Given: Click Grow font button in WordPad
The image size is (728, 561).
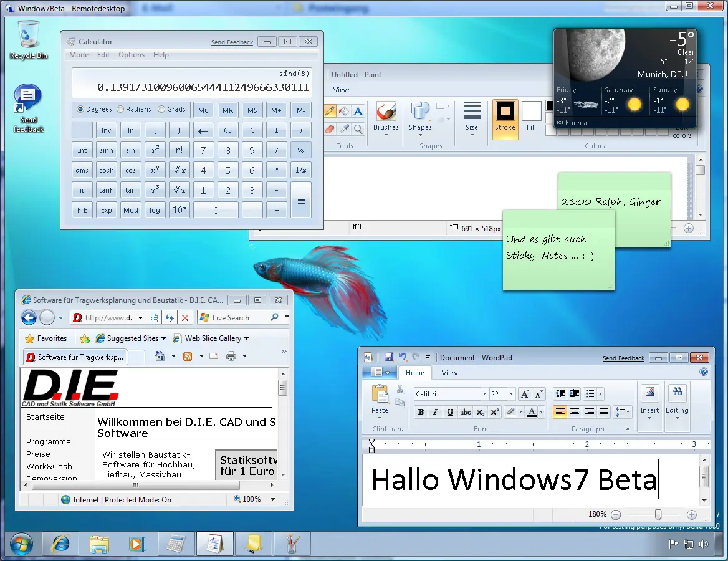Looking at the screenshot, I should [525, 395].
